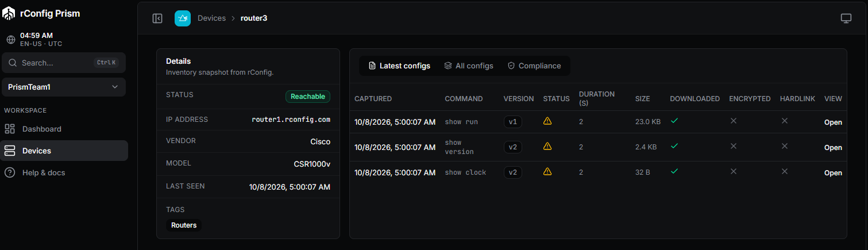Click the warning status icon for show clock
The image size is (868, 250).
pos(547,172)
